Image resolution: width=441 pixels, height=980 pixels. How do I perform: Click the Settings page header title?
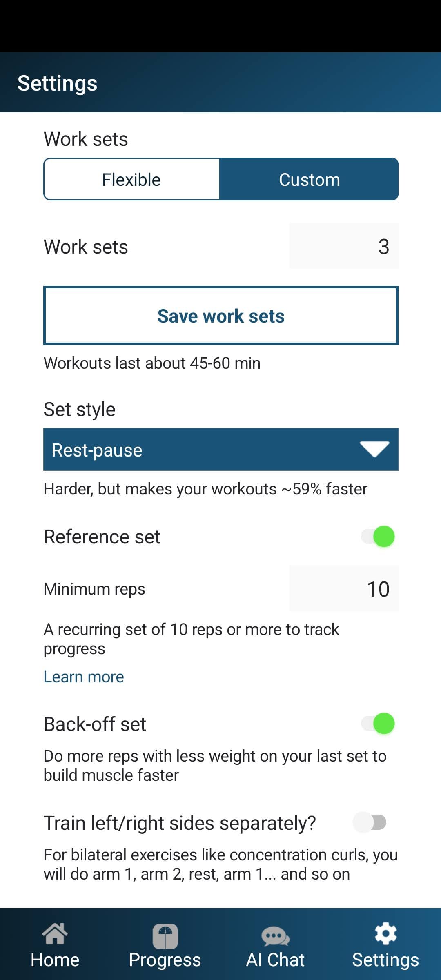(x=58, y=83)
